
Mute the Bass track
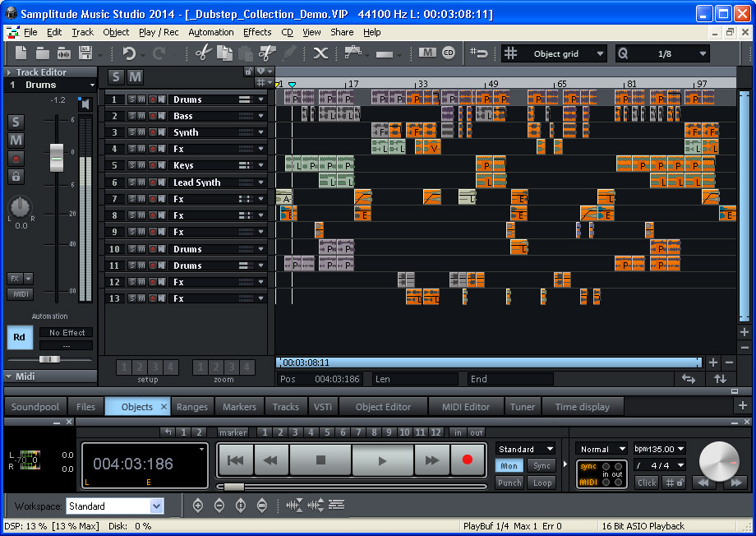141,116
